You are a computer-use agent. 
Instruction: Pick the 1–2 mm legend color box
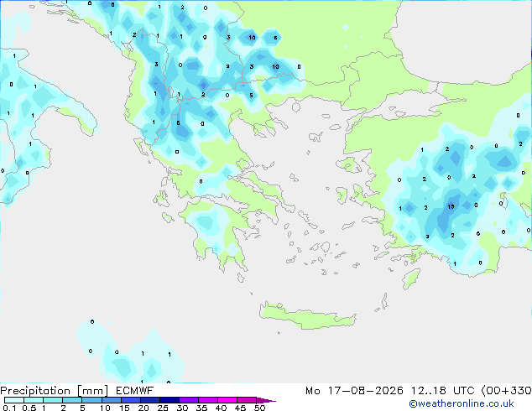53,400
